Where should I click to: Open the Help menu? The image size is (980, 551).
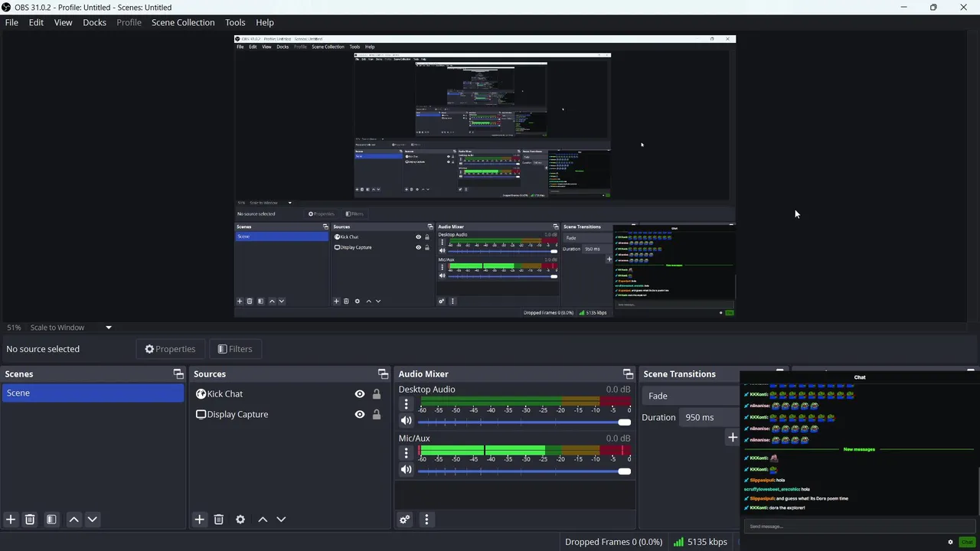265,22
